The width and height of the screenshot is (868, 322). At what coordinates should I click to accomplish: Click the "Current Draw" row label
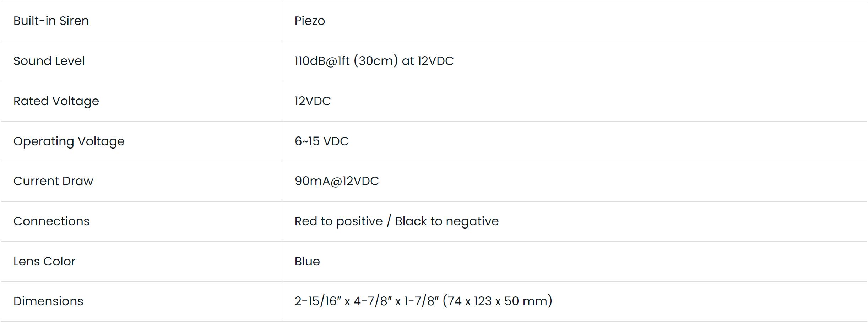tap(53, 181)
